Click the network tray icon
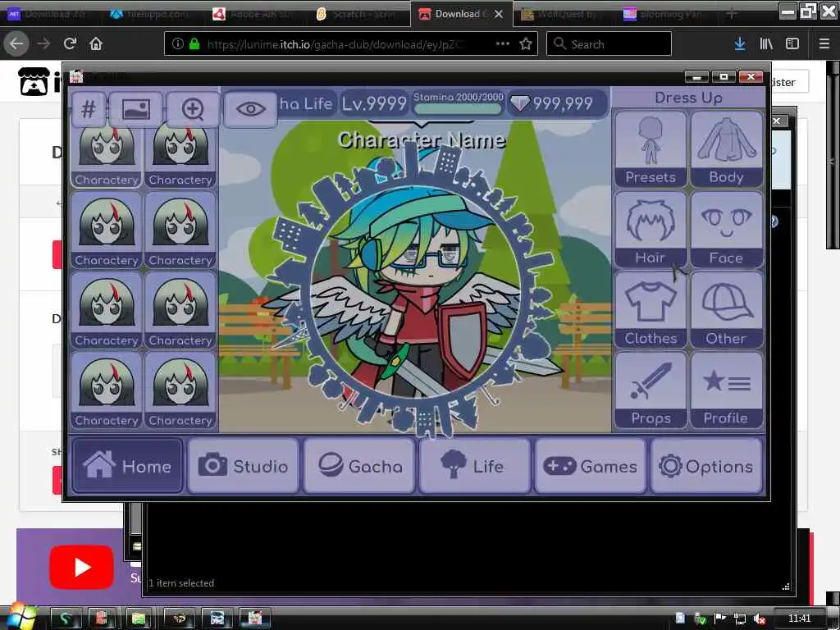 [x=740, y=619]
